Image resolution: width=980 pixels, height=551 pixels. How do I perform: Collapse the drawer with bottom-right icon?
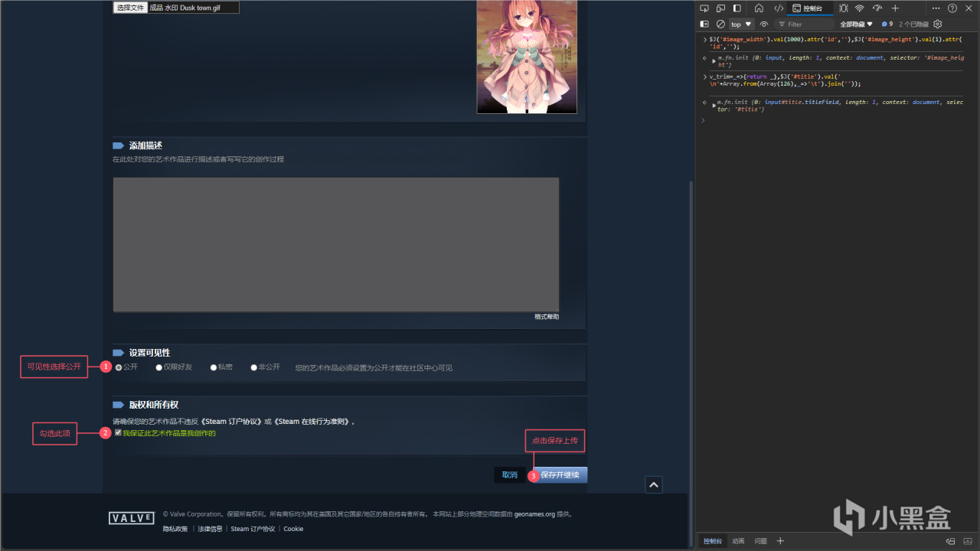pos(969,541)
